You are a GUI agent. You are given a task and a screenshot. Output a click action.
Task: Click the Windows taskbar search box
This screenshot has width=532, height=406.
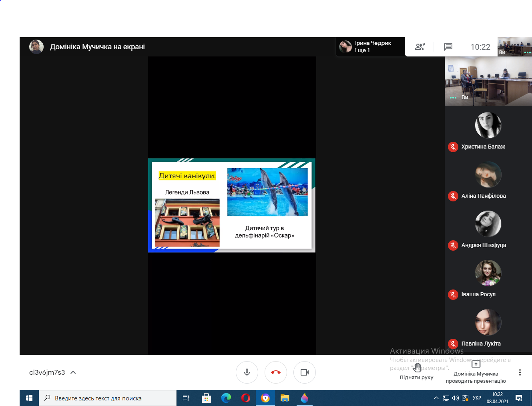108,398
